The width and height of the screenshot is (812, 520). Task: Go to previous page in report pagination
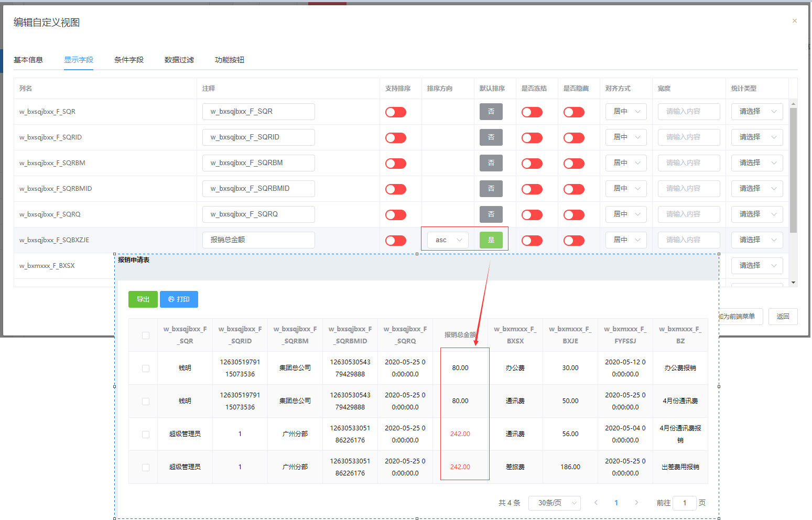(x=596, y=503)
